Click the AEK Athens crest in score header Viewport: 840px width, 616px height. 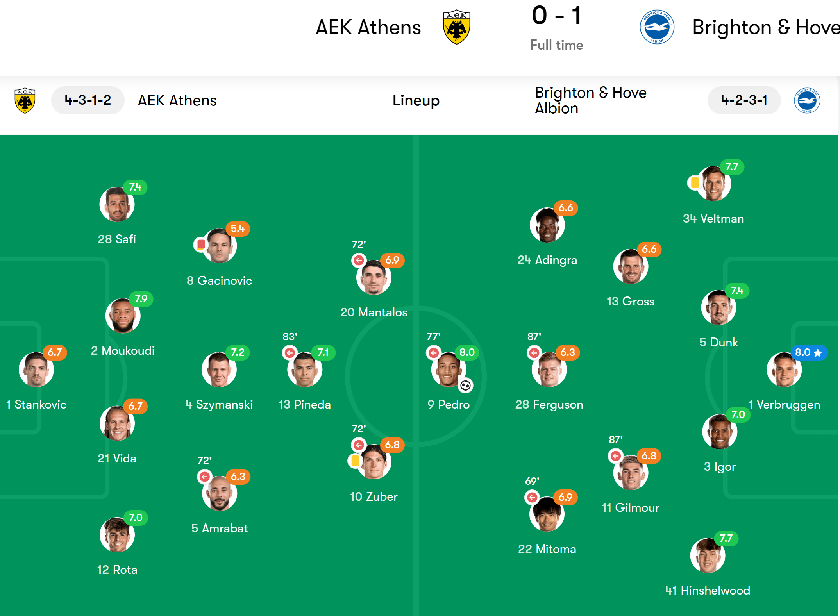pos(456,27)
